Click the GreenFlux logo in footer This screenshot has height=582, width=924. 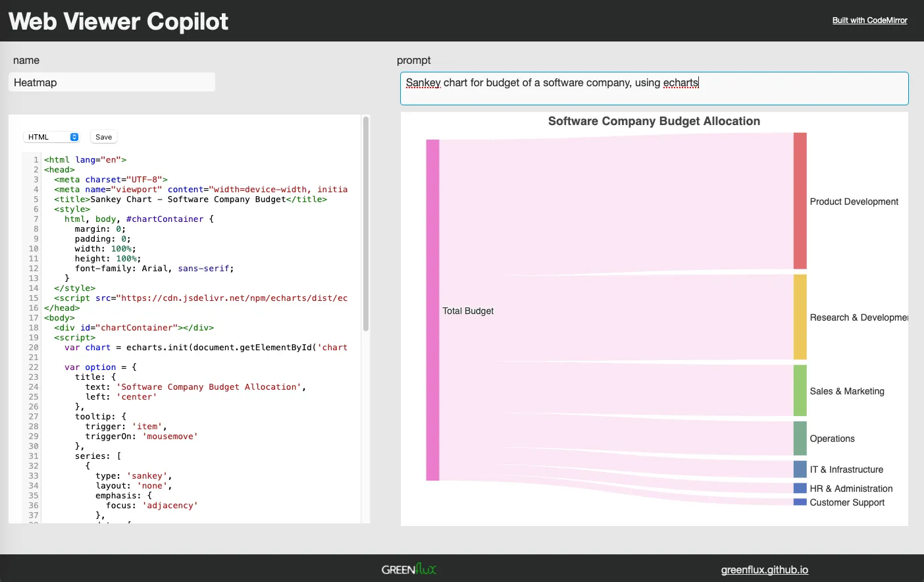409,569
